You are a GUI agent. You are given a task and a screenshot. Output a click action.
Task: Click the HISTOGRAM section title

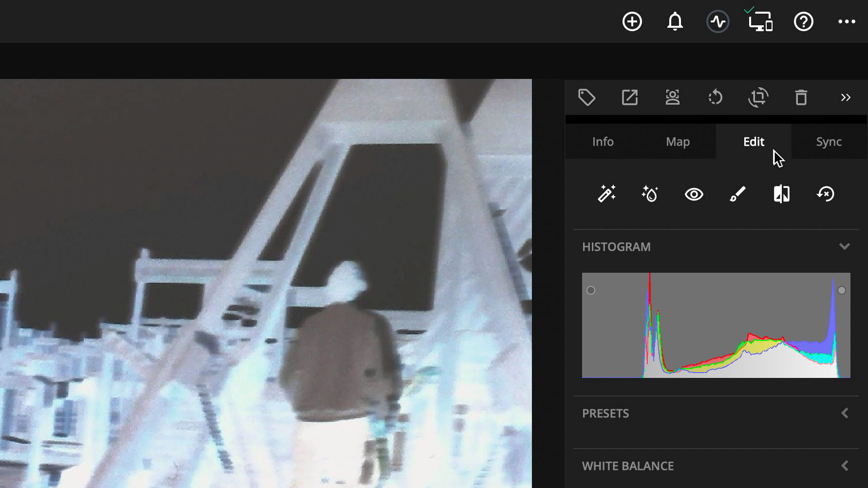[616, 247]
